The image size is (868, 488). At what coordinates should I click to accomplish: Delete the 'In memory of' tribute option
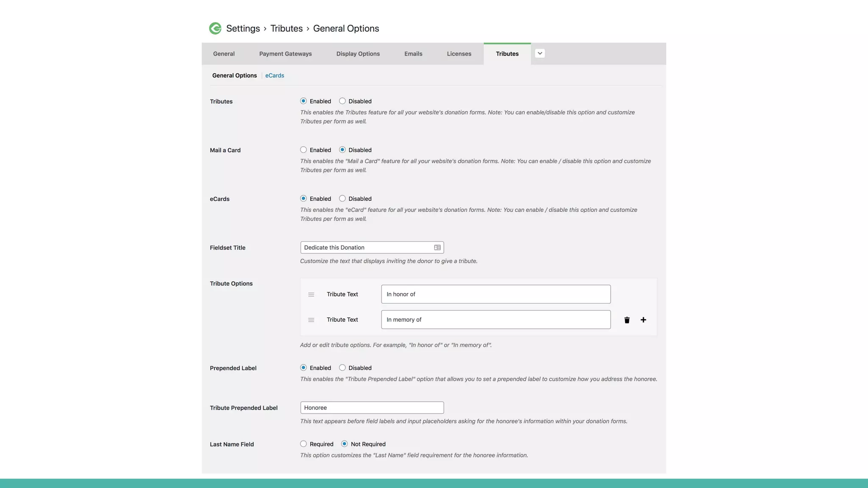click(627, 320)
